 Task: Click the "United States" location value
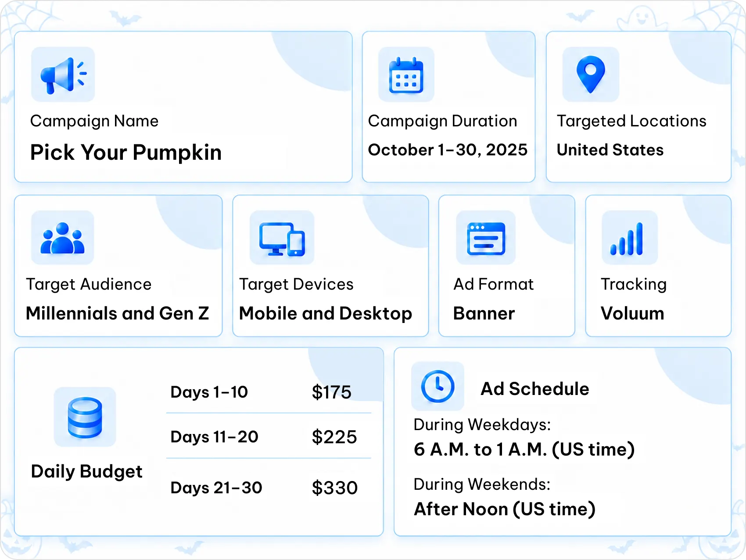[610, 150]
